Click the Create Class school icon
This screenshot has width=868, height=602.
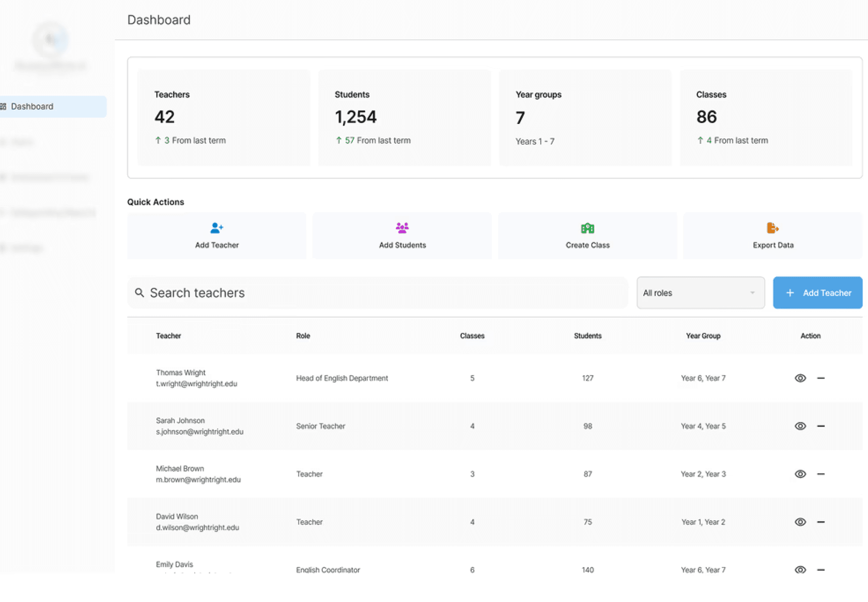[587, 228]
